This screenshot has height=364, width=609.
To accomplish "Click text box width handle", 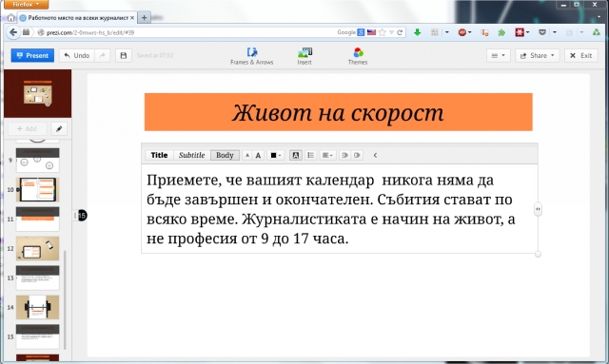I will pyautogui.click(x=538, y=209).
